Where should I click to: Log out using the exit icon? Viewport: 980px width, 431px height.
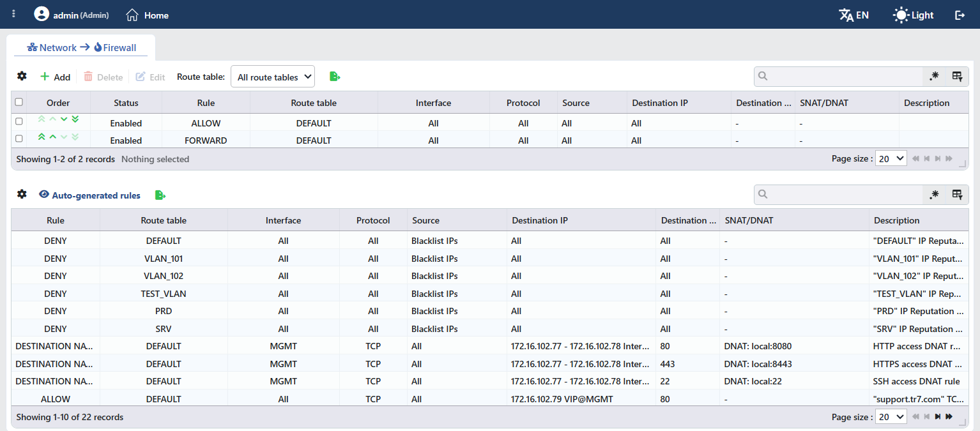(x=960, y=15)
